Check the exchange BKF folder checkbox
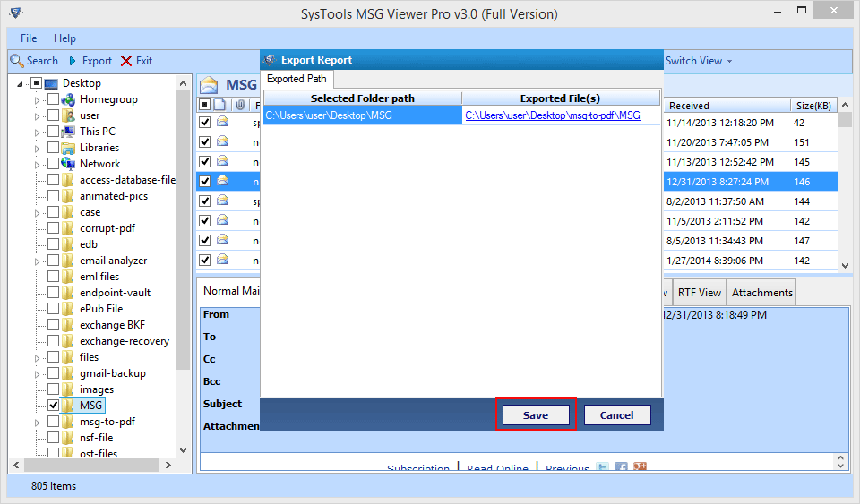 click(x=53, y=325)
